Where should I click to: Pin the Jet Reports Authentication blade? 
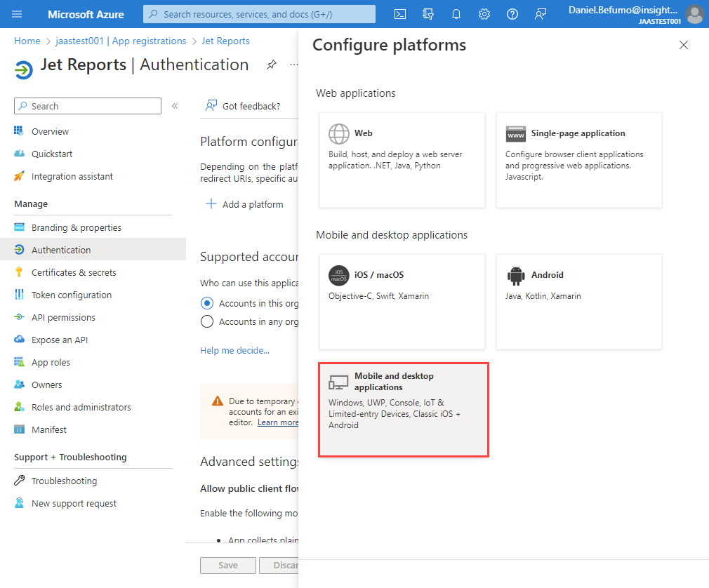click(x=271, y=65)
